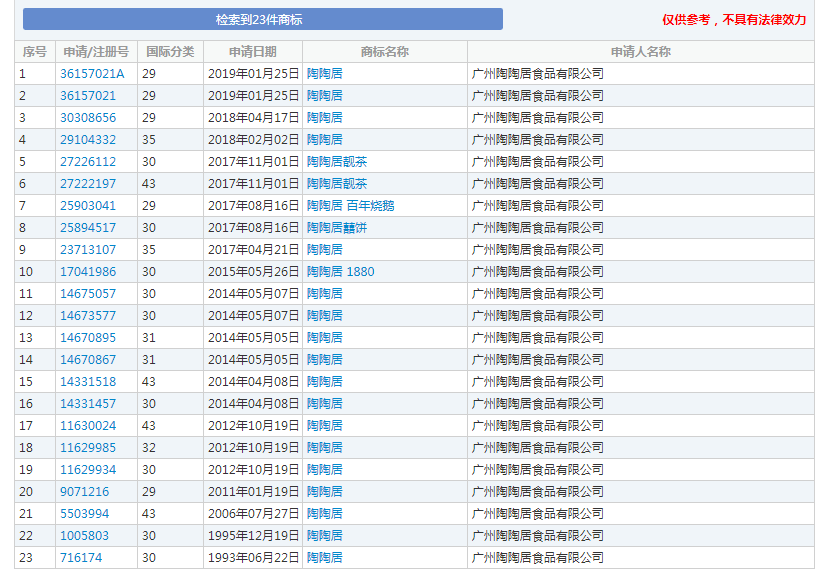Open application number 36157021

[88, 95]
